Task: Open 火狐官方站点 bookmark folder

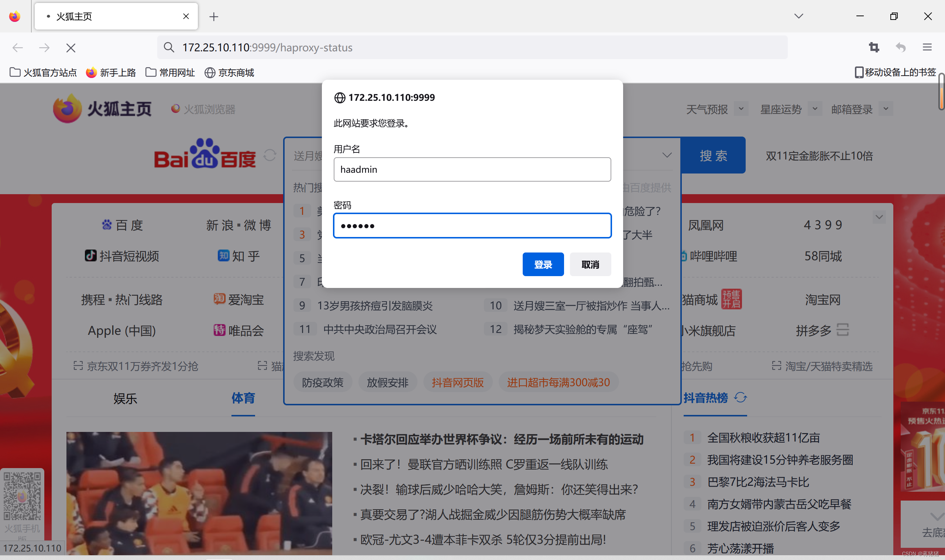Action: click(43, 72)
